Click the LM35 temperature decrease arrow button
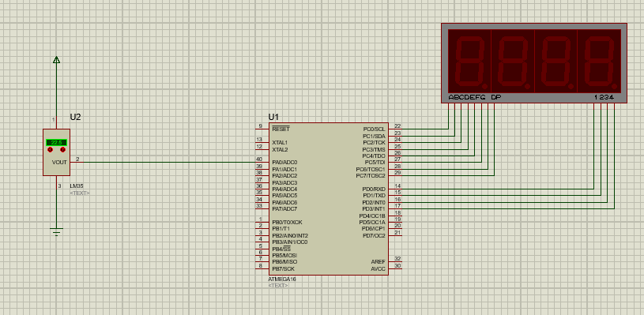 tap(50, 150)
